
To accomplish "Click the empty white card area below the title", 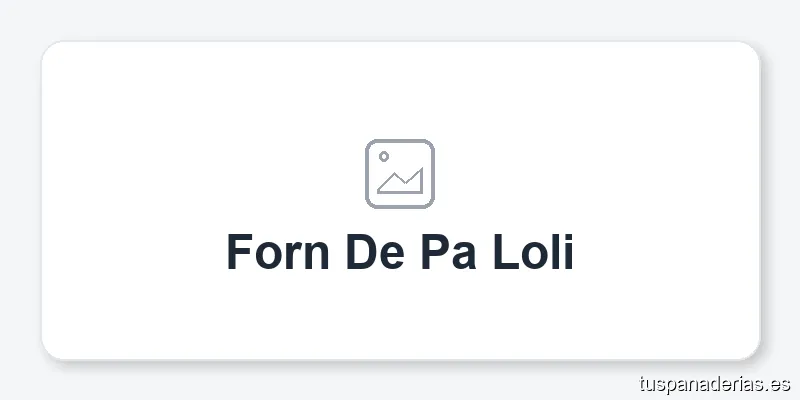I will (400, 315).
